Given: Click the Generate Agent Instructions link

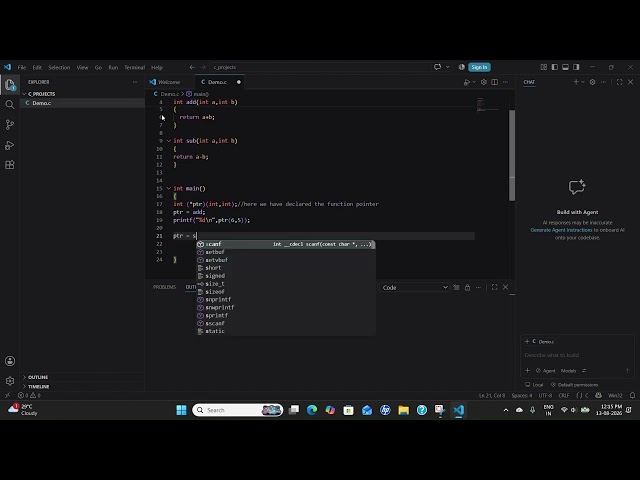Looking at the screenshot, I should [x=561, y=230].
